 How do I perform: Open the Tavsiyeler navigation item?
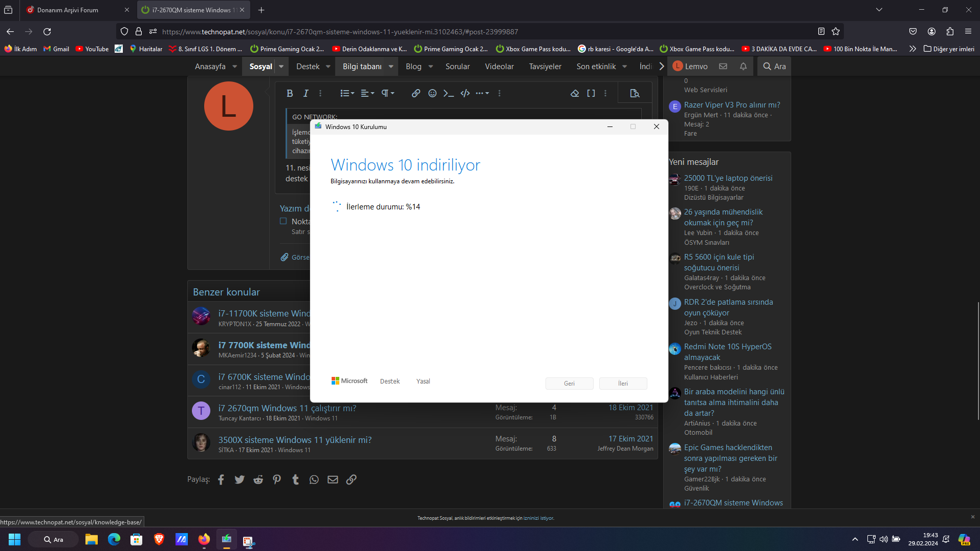(545, 66)
